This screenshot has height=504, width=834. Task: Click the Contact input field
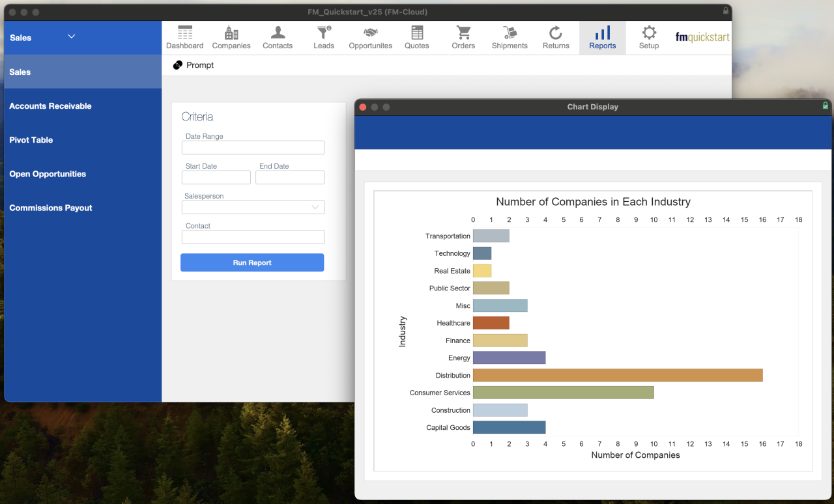pos(253,237)
